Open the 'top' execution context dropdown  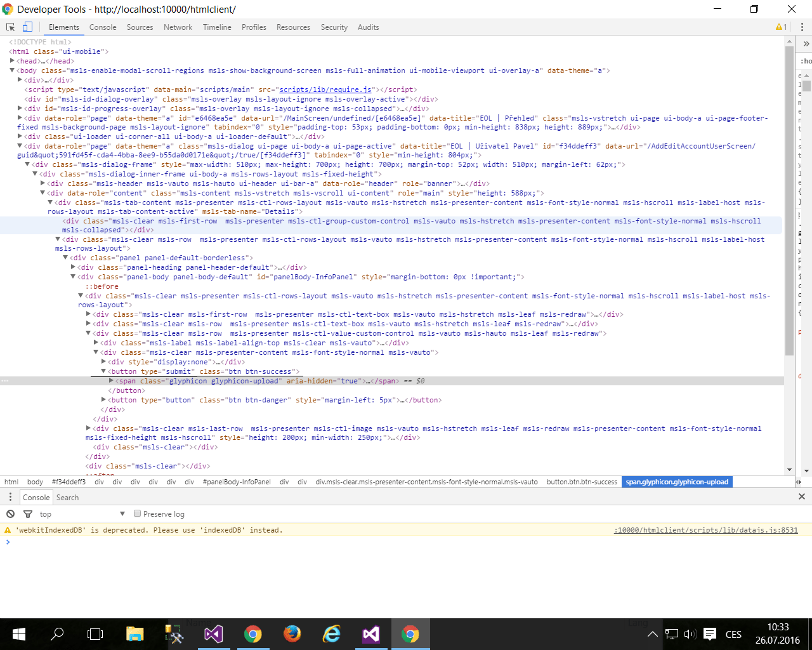[82, 514]
